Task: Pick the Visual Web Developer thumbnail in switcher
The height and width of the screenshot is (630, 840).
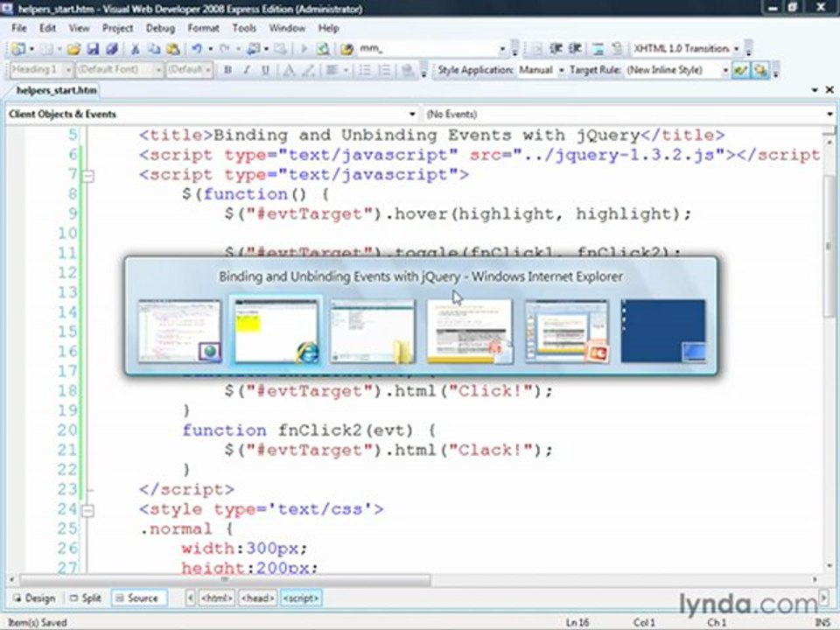Action: pyautogui.click(x=179, y=332)
